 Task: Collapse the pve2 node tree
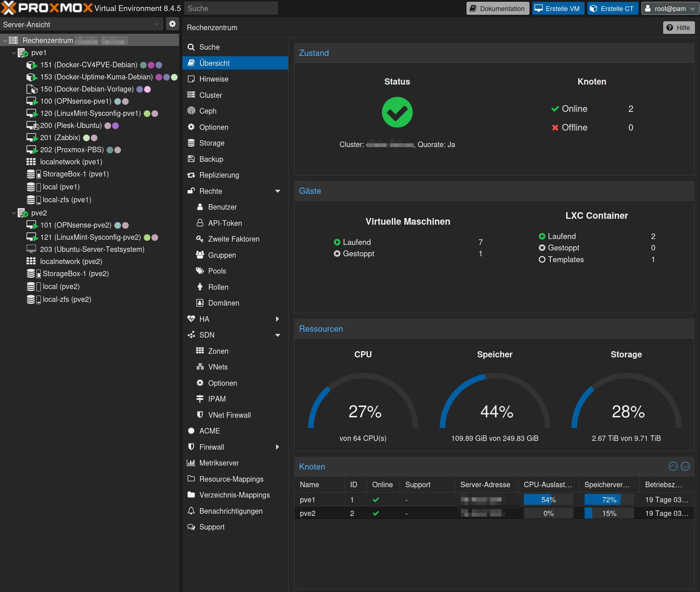click(x=14, y=213)
